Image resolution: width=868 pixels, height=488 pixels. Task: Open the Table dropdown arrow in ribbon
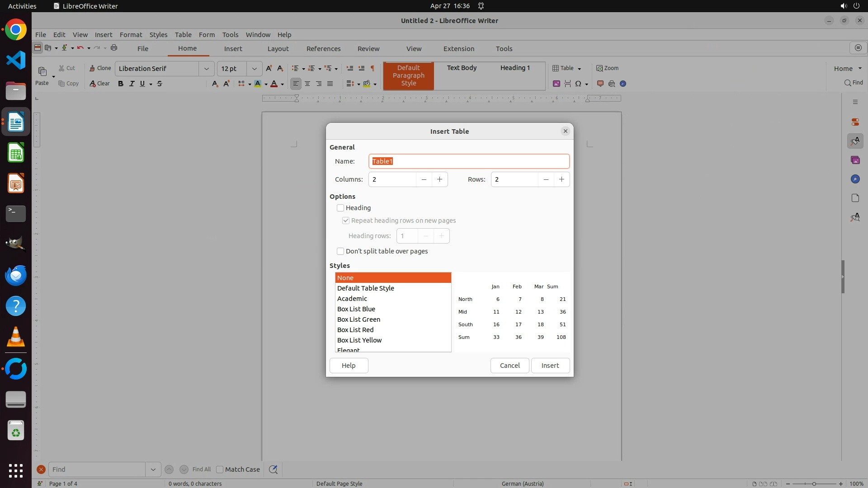(579, 69)
